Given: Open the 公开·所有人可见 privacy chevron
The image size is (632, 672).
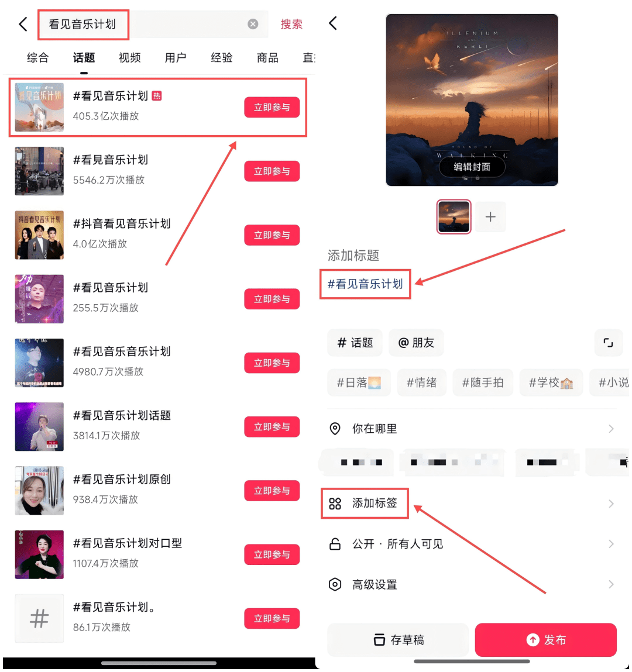Looking at the screenshot, I should click(x=611, y=544).
